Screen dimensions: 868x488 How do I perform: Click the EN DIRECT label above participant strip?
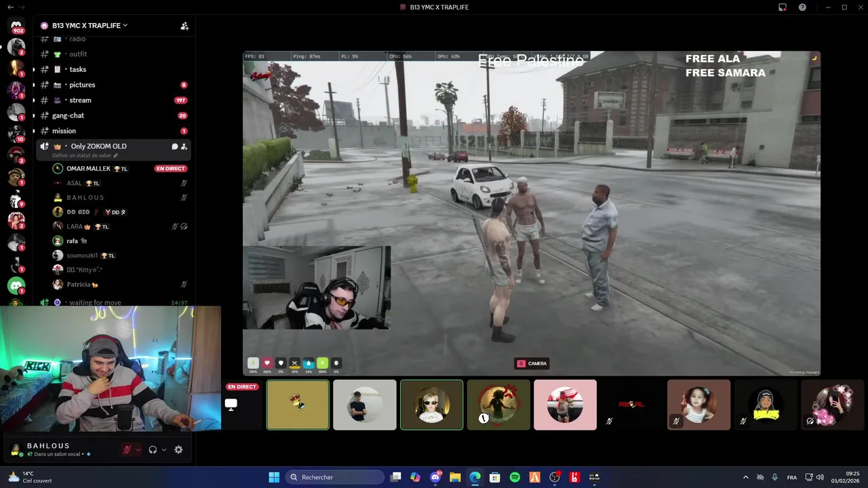point(242,387)
